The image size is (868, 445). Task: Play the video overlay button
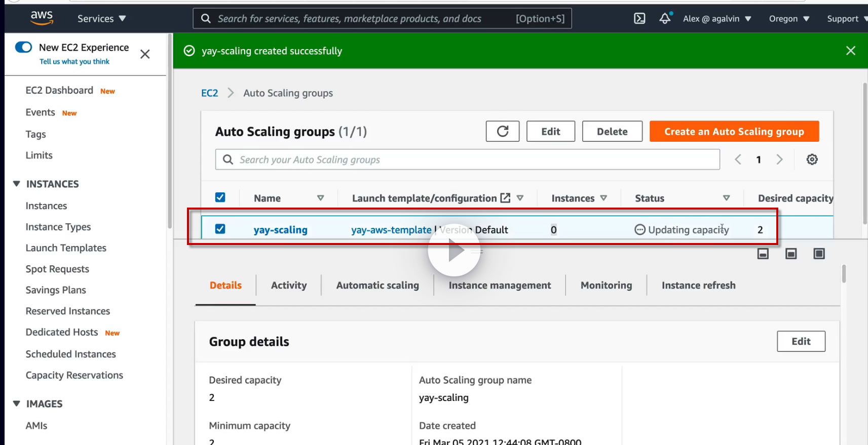(x=454, y=250)
